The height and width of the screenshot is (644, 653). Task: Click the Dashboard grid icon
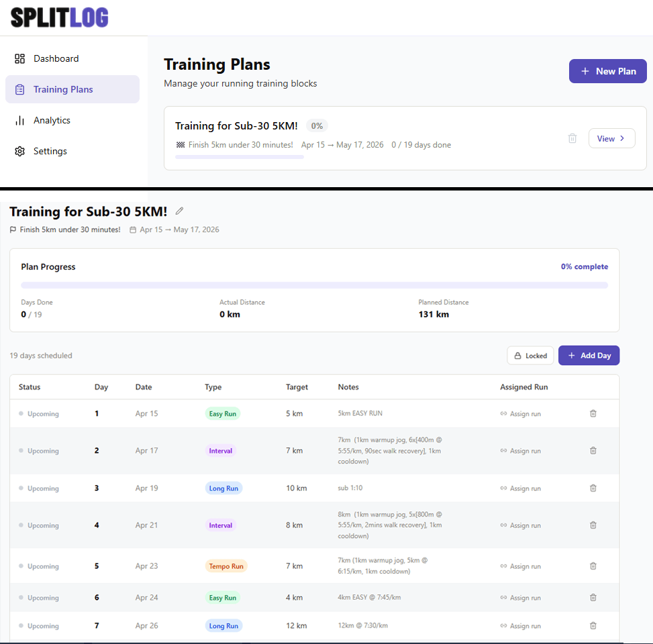(x=19, y=58)
